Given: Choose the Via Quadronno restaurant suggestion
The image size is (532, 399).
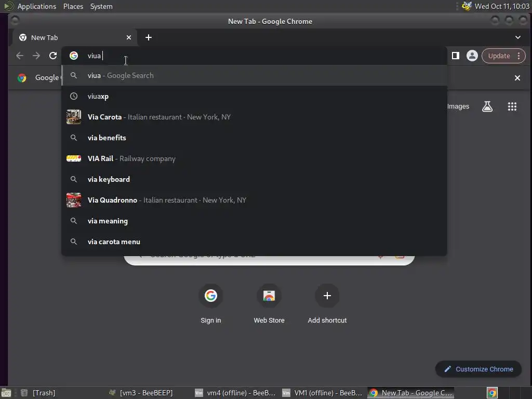Looking at the screenshot, I should 254,200.
